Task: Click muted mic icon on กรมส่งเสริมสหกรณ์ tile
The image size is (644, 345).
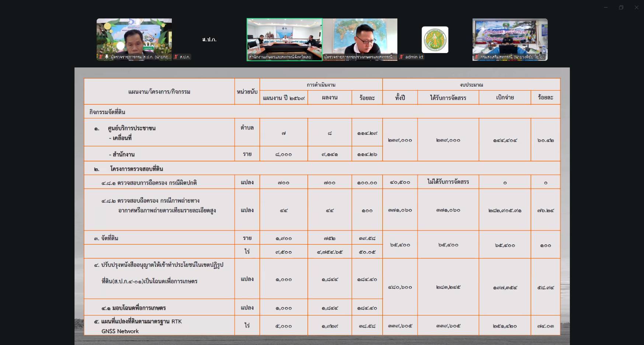Action: pos(477,57)
